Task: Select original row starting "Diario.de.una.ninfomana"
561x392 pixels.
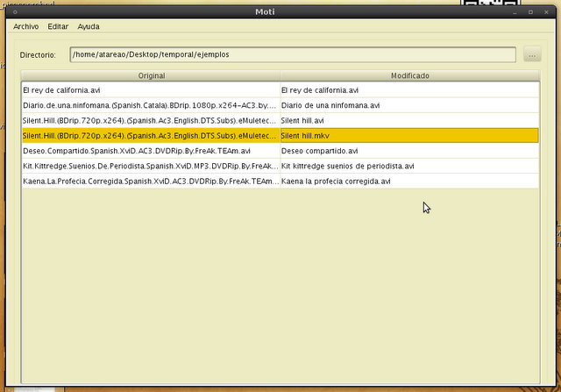Action: pyautogui.click(x=151, y=105)
